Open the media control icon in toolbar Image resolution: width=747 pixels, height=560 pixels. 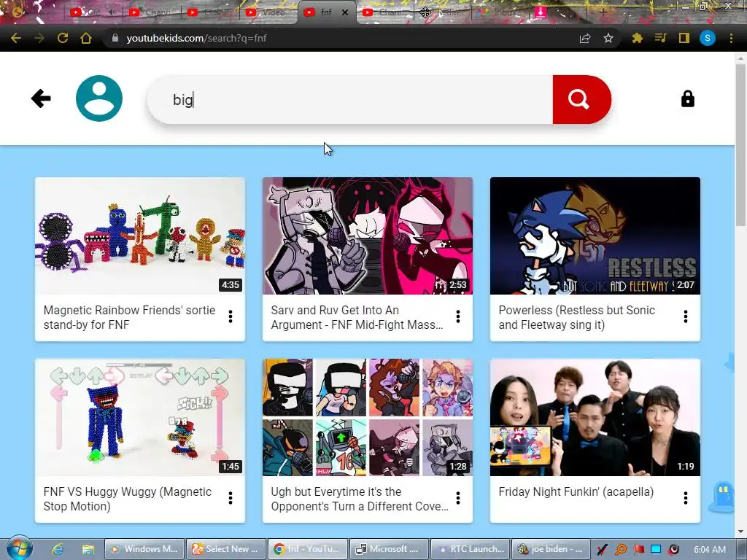(660, 38)
